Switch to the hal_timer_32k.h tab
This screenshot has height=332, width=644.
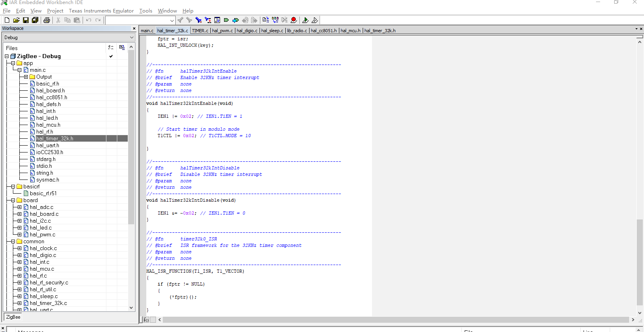pos(380,31)
